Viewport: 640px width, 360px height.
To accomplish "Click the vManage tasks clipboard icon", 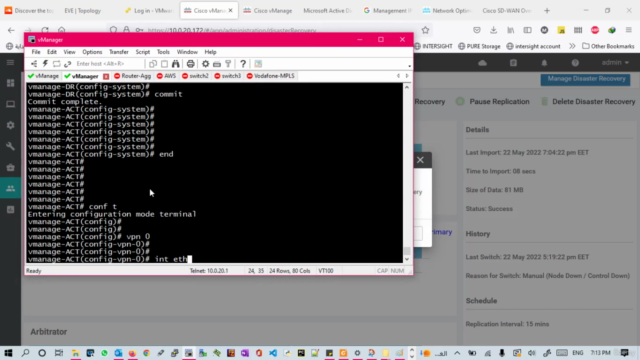I will (x=513, y=63).
